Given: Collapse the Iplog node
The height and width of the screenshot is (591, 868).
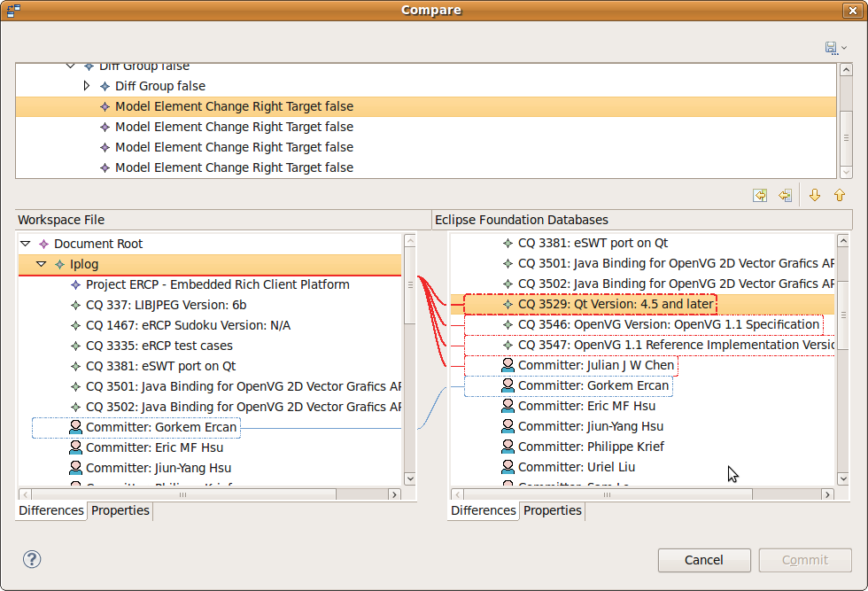Looking at the screenshot, I should [42, 264].
